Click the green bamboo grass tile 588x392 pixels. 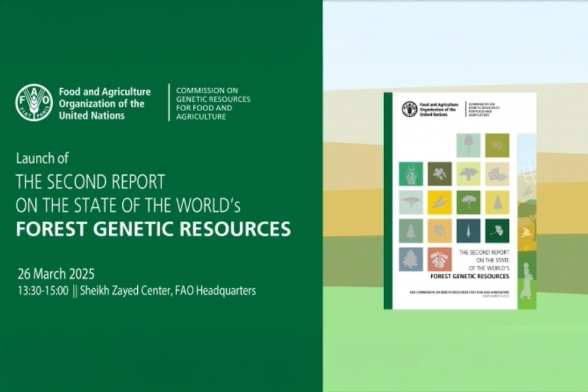[x=411, y=174]
